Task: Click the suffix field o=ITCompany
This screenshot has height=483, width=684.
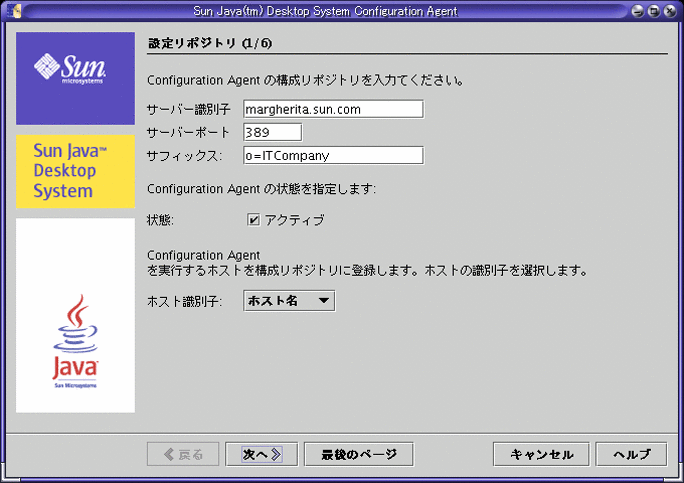Action: coord(333,155)
